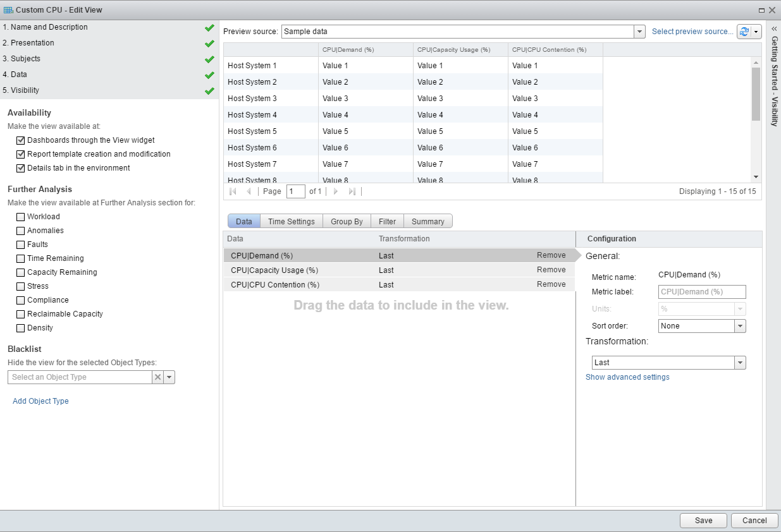Image resolution: width=781 pixels, height=532 pixels.
Task: Clear the blacklist object type selection
Action: 157,377
